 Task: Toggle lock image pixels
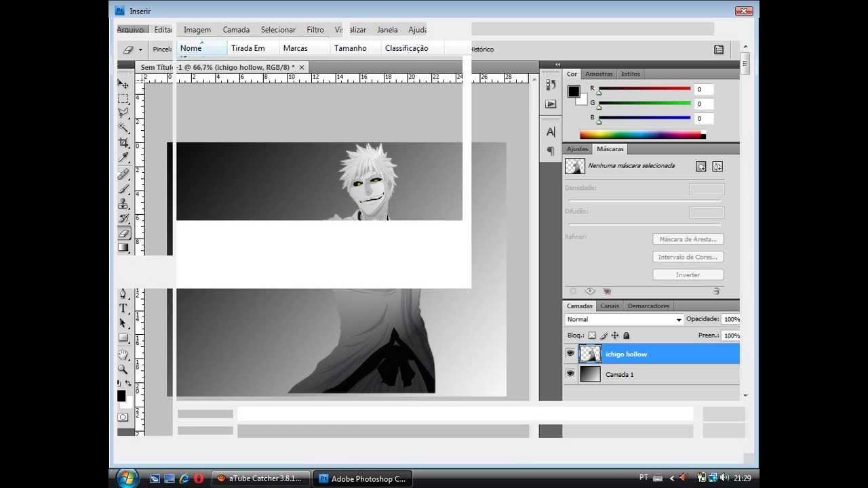[604, 335]
